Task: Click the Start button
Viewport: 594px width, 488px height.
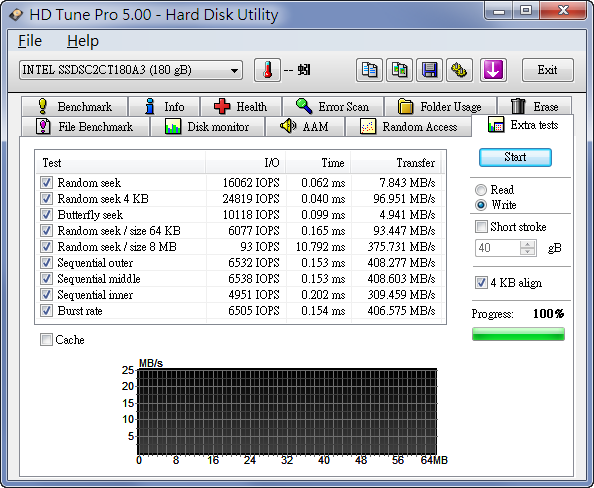Action: click(515, 157)
